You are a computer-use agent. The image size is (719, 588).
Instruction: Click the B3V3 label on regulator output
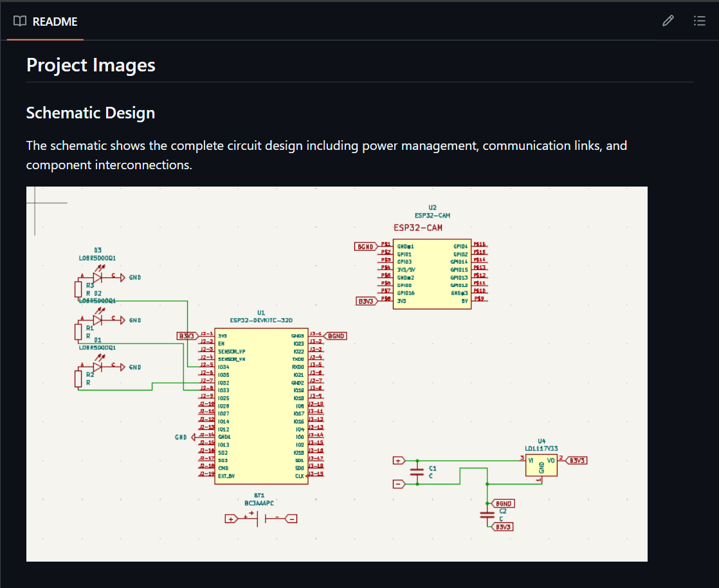point(576,460)
